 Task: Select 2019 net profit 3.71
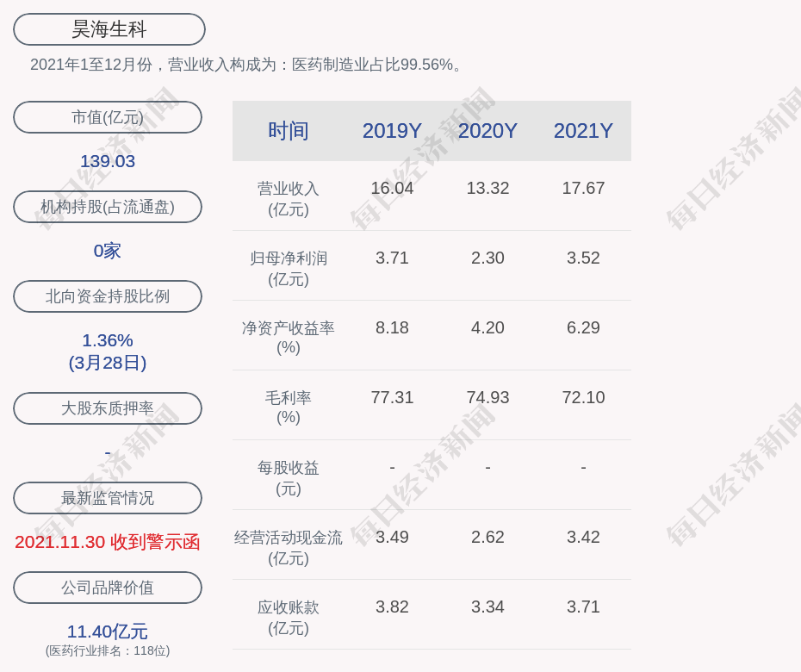point(392,258)
